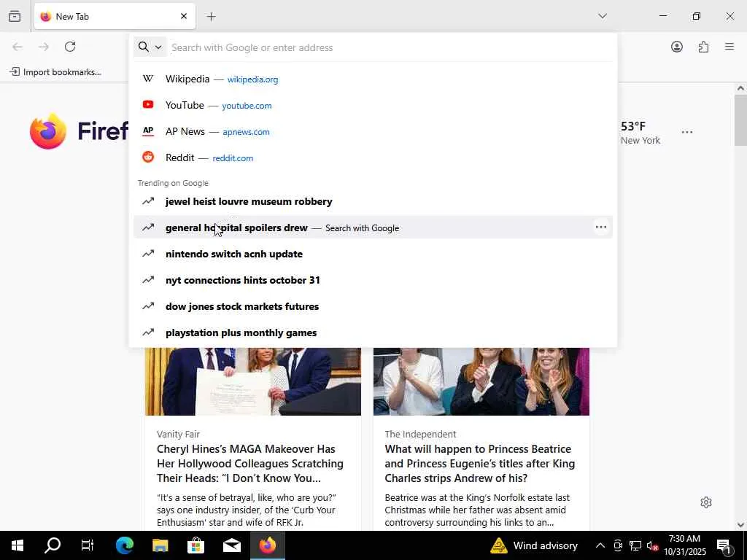Search trending 'general hospital spoilers drew'

[373, 227]
